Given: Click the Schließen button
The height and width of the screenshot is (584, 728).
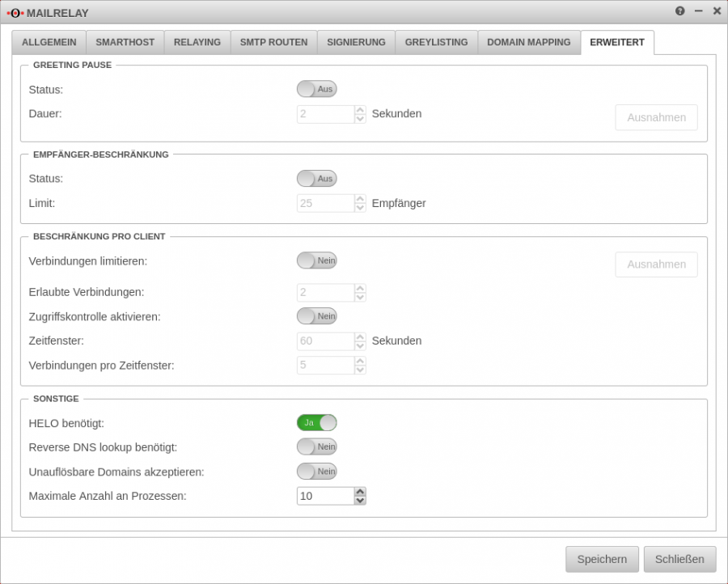Looking at the screenshot, I should (x=679, y=559).
